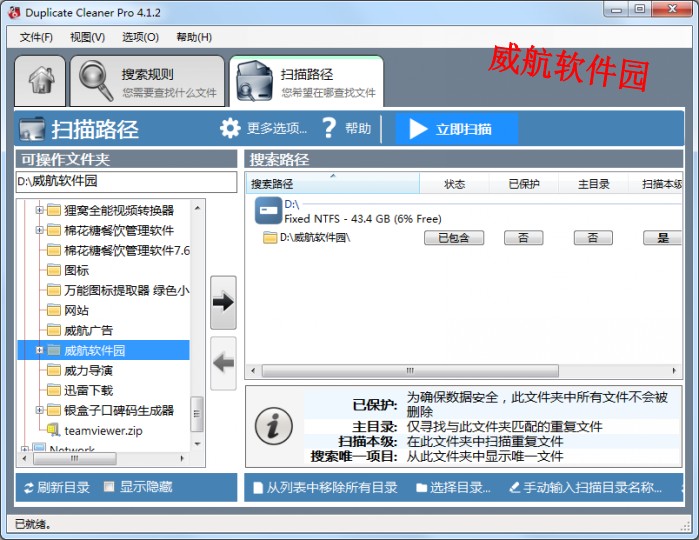Image resolution: width=699 pixels, height=540 pixels.
Task: Select the 图标 folder
Action: [x=76, y=270]
